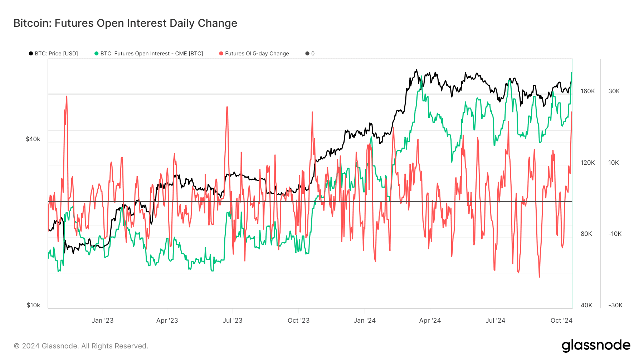The height and width of the screenshot is (362, 644).
Task: Click the Oct '24 axis label
Action: (561, 321)
